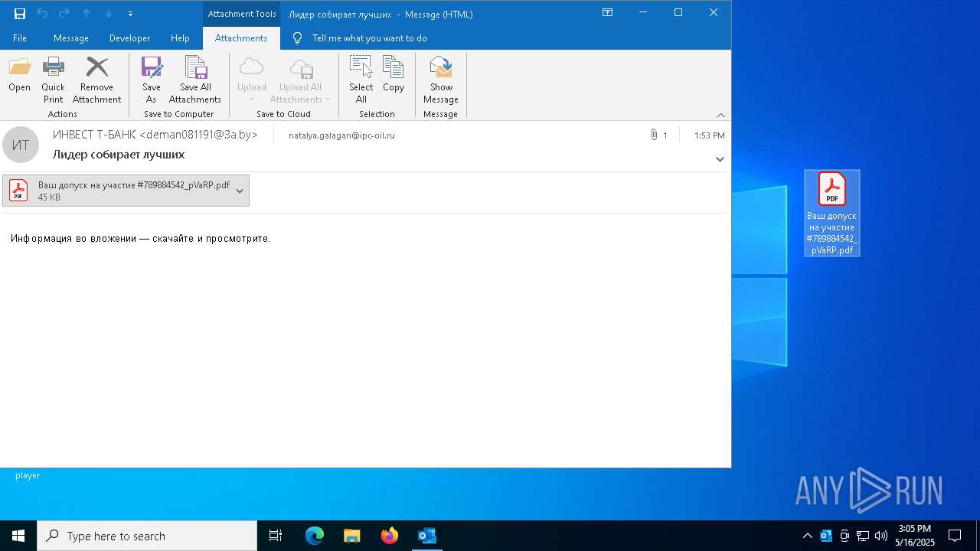Switch to the Message tab
This screenshot has height=551, width=980.
click(71, 38)
